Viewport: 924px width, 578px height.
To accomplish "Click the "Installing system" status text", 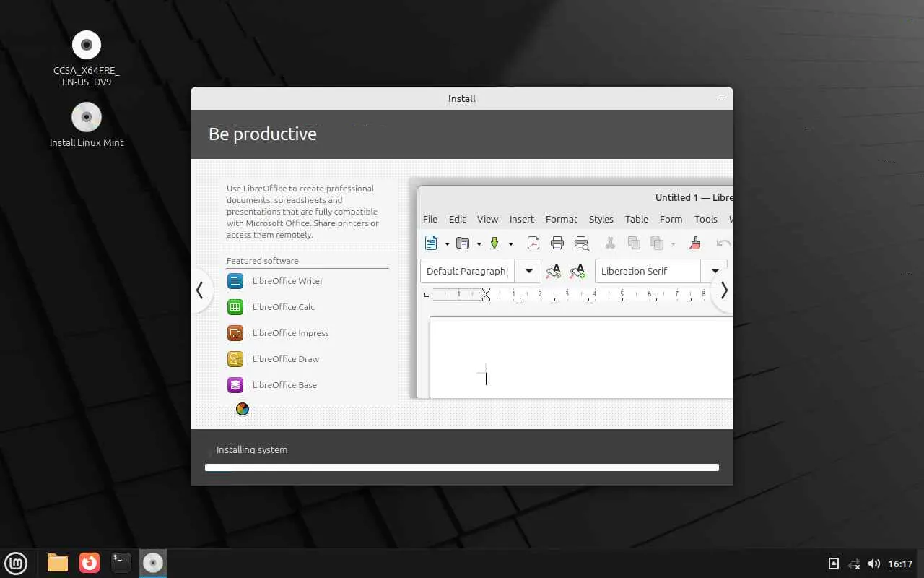I will [x=252, y=449].
